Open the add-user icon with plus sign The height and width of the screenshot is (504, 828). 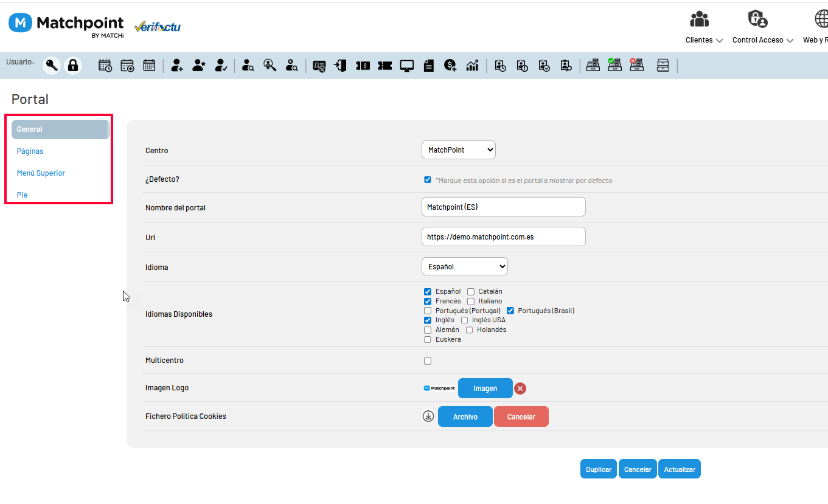tap(177, 66)
